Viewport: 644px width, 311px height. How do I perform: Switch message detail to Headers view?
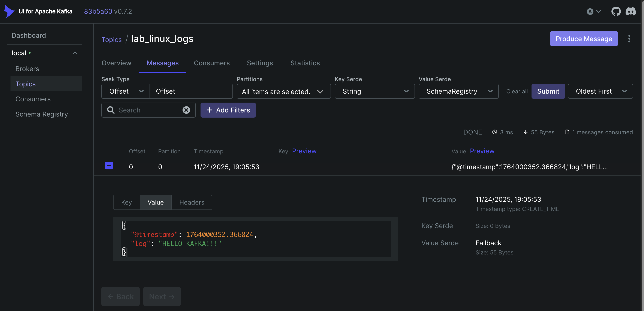pos(192,202)
